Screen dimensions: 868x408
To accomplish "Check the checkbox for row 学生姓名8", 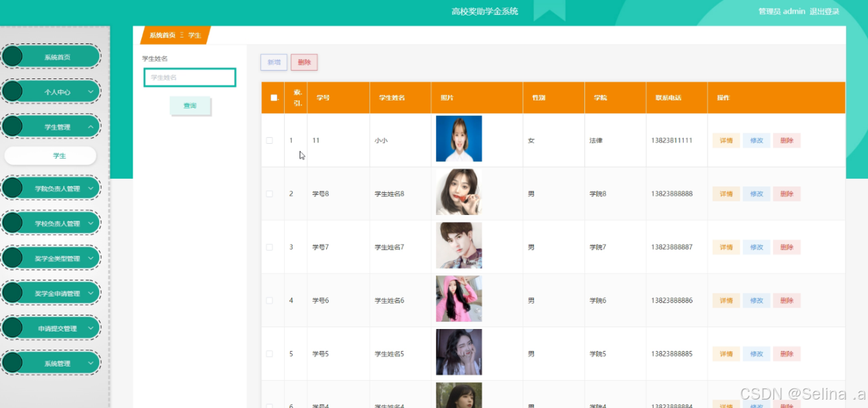I will point(270,194).
